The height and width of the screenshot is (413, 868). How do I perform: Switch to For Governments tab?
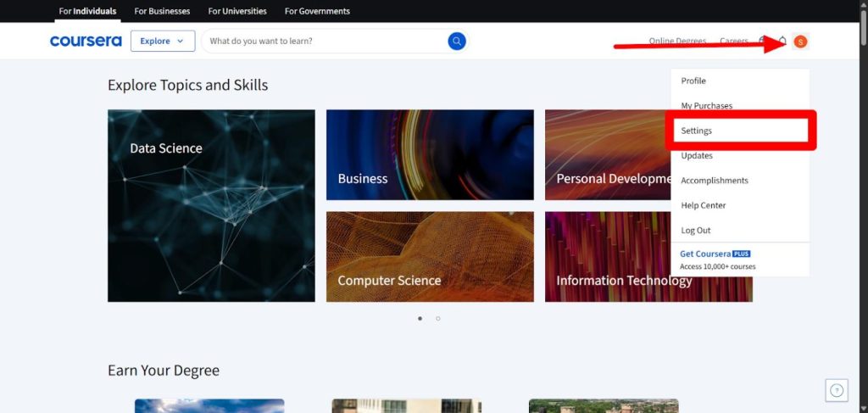coord(317,11)
